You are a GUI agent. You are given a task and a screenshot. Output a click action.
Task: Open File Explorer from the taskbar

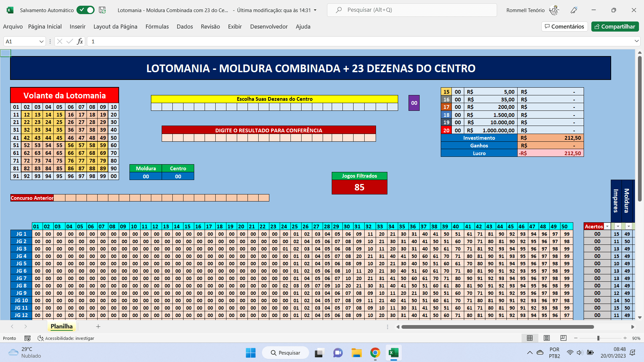[357, 353]
